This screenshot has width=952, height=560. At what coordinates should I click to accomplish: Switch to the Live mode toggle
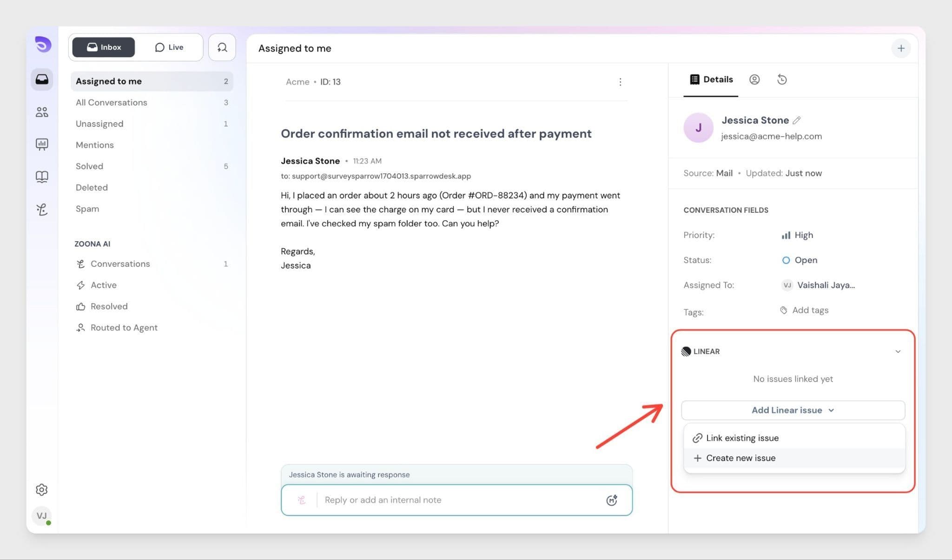pyautogui.click(x=169, y=47)
